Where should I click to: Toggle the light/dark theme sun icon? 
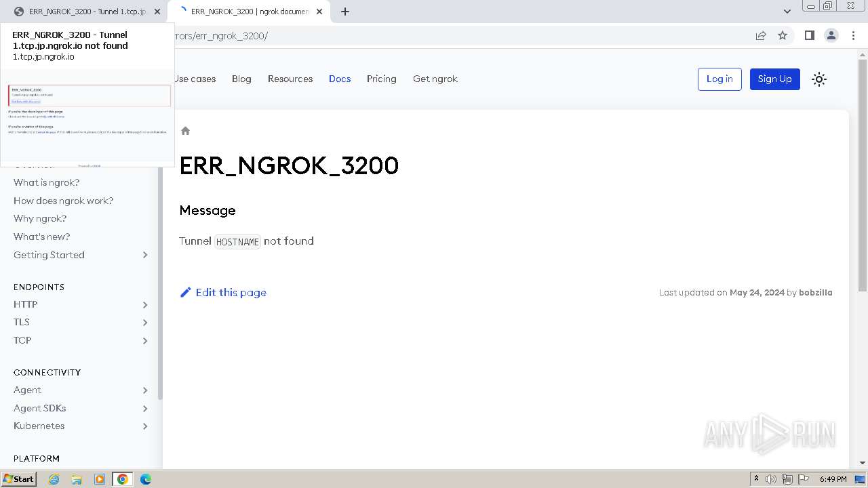click(819, 79)
